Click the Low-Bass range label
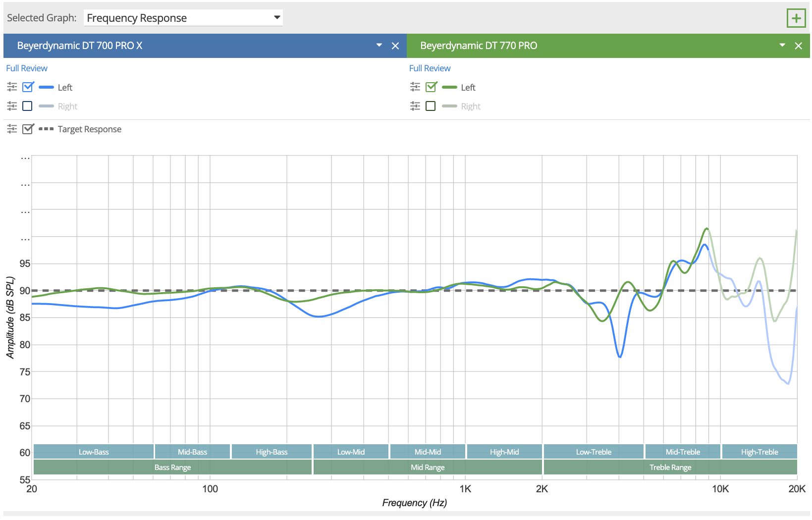Image resolution: width=812 pixels, height=520 pixels. 94,452
